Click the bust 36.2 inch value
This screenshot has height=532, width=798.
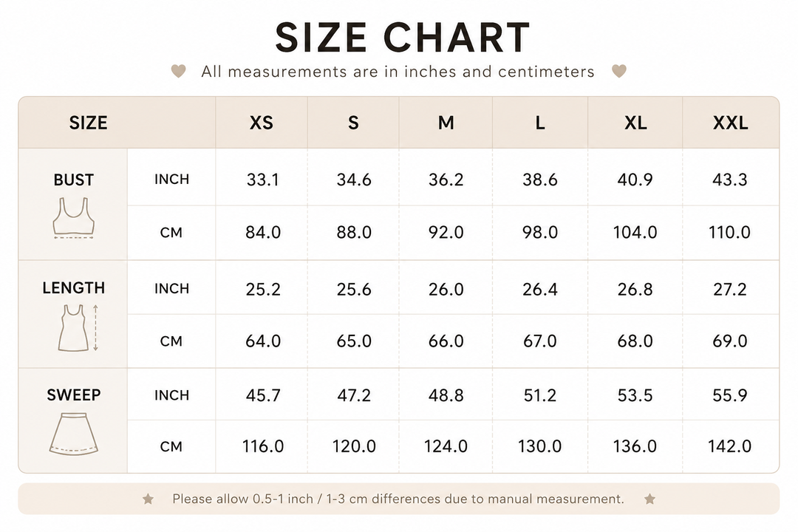click(446, 180)
